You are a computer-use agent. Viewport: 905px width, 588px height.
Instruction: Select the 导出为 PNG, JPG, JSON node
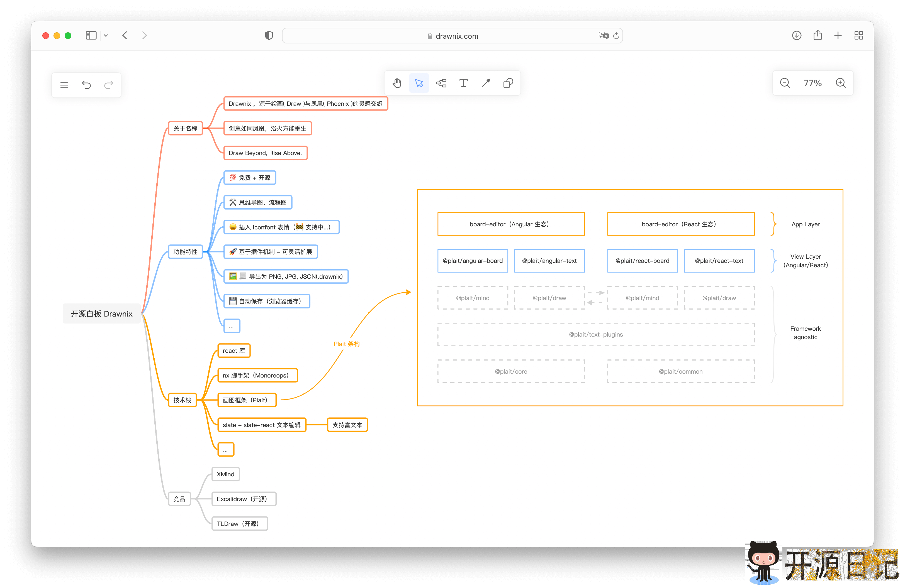(286, 276)
